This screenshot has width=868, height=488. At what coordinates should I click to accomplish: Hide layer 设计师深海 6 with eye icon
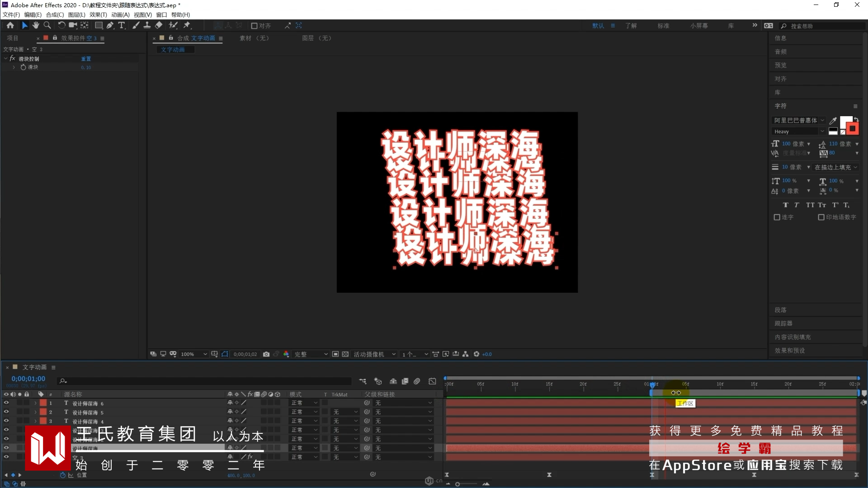[x=6, y=403]
